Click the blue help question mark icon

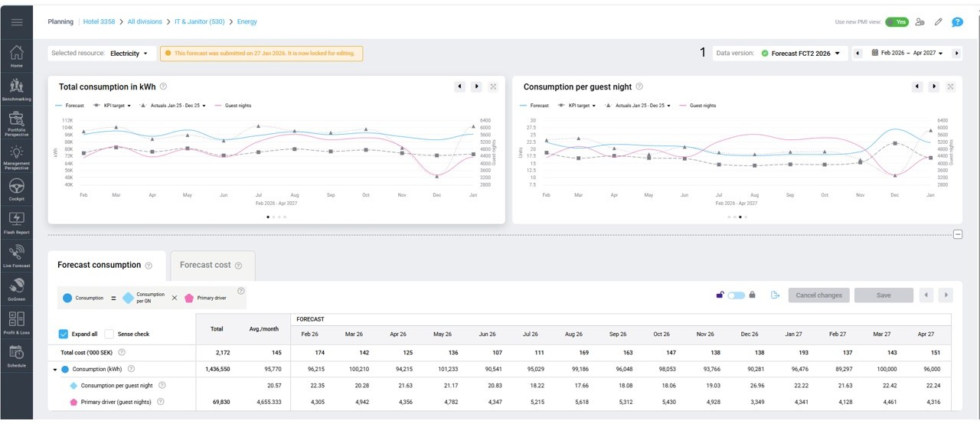[x=957, y=22]
